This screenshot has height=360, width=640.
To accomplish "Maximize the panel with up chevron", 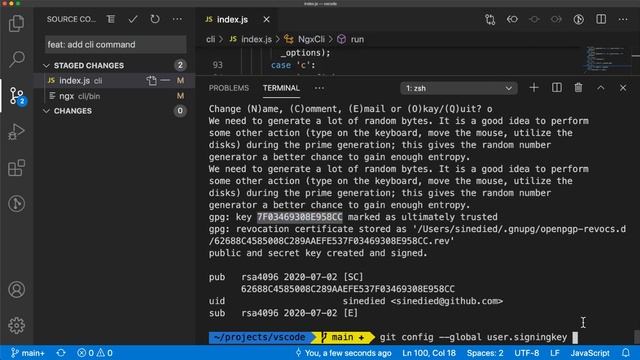I will coord(601,88).
